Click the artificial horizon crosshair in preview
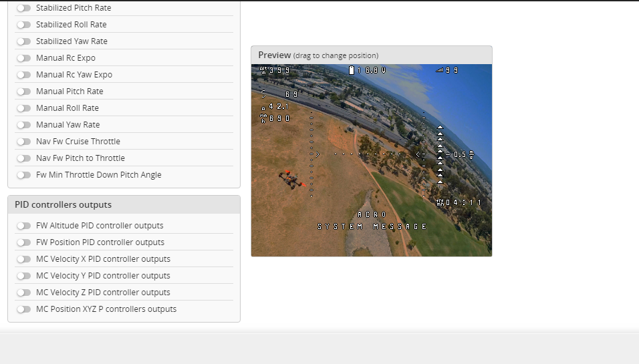Viewport: 639px width, 364px height. pos(368,154)
